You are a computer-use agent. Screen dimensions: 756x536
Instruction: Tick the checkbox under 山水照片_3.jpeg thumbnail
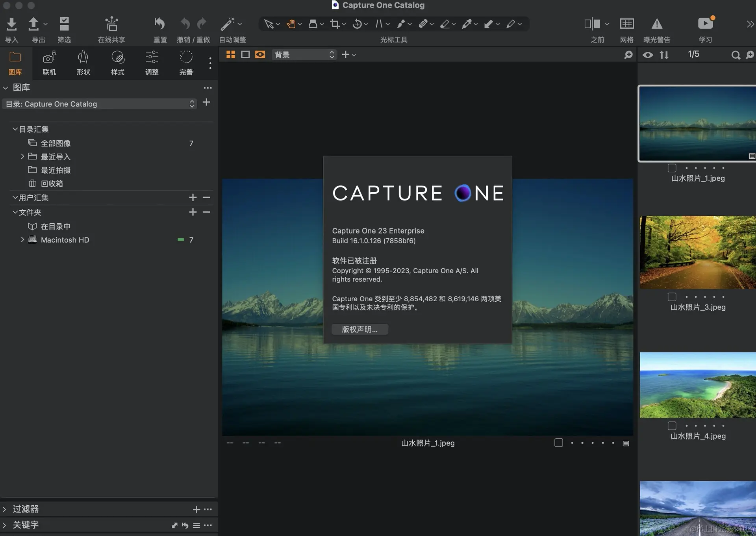pos(672,297)
